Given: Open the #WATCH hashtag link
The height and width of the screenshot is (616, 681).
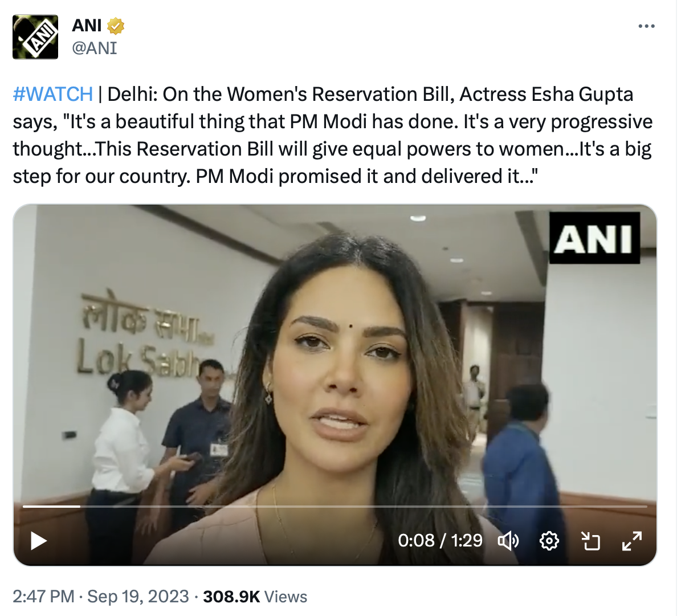Looking at the screenshot, I should click(53, 94).
